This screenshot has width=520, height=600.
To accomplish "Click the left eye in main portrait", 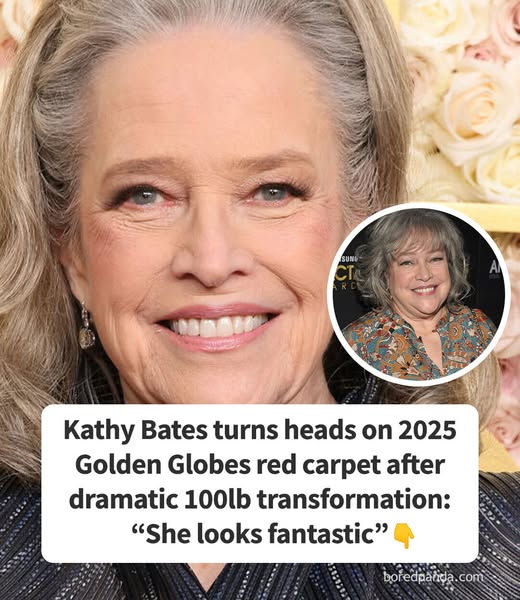I will [x=143, y=196].
